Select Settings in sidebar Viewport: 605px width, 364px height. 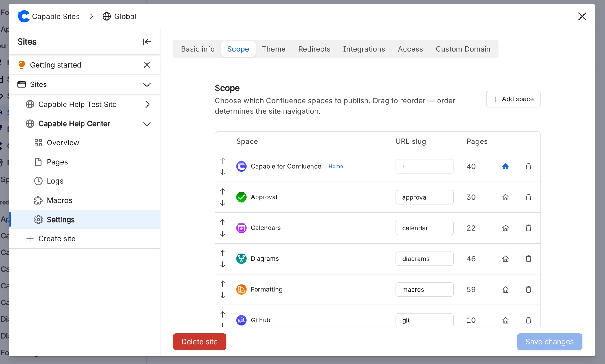pyautogui.click(x=84, y=219)
